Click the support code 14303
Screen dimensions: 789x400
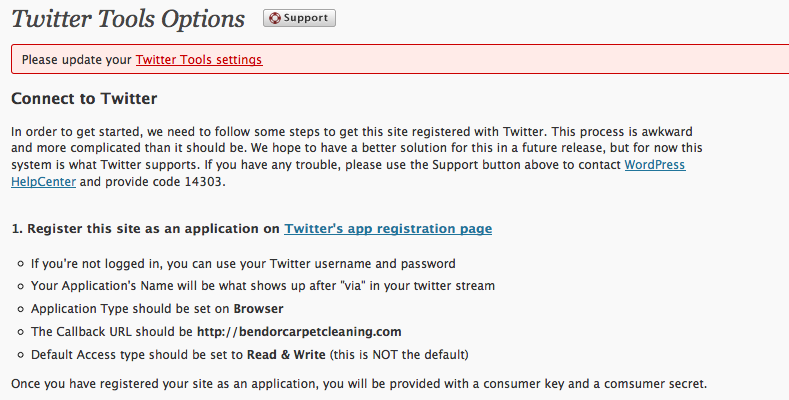[204, 181]
